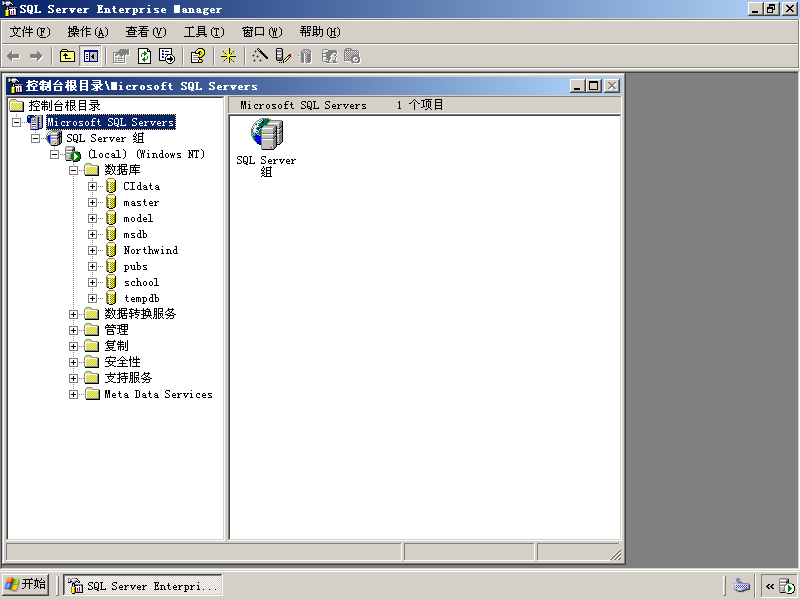This screenshot has height=600, width=800.
Task: Click the SQL Server Service Manager tray icon
Action: click(x=787, y=586)
